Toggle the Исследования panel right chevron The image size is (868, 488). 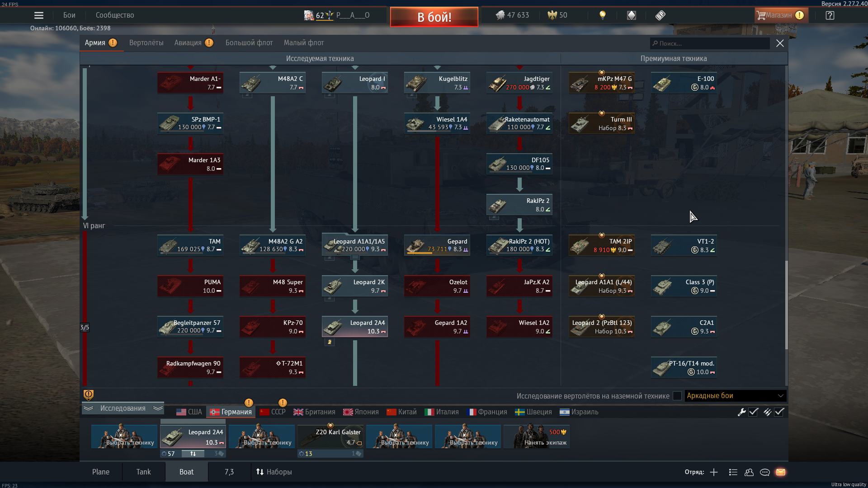coord(157,408)
